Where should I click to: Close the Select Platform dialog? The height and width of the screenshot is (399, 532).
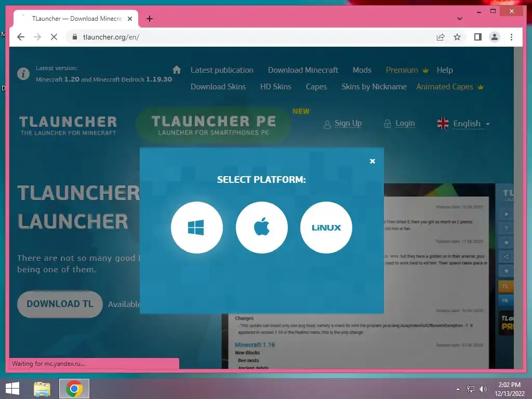coord(372,161)
